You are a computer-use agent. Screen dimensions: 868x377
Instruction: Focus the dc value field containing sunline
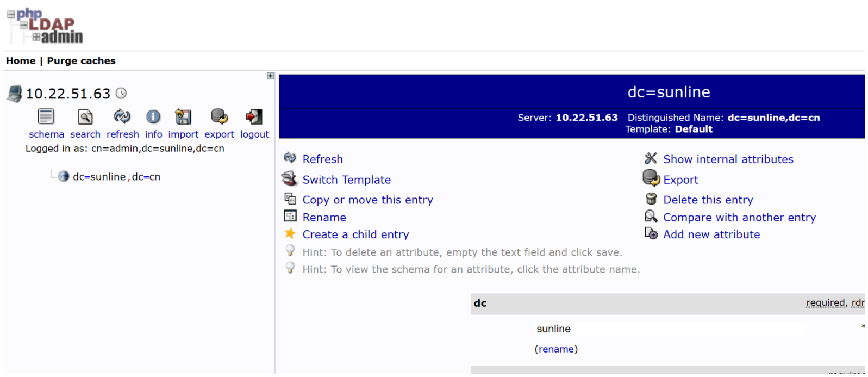(x=671, y=329)
